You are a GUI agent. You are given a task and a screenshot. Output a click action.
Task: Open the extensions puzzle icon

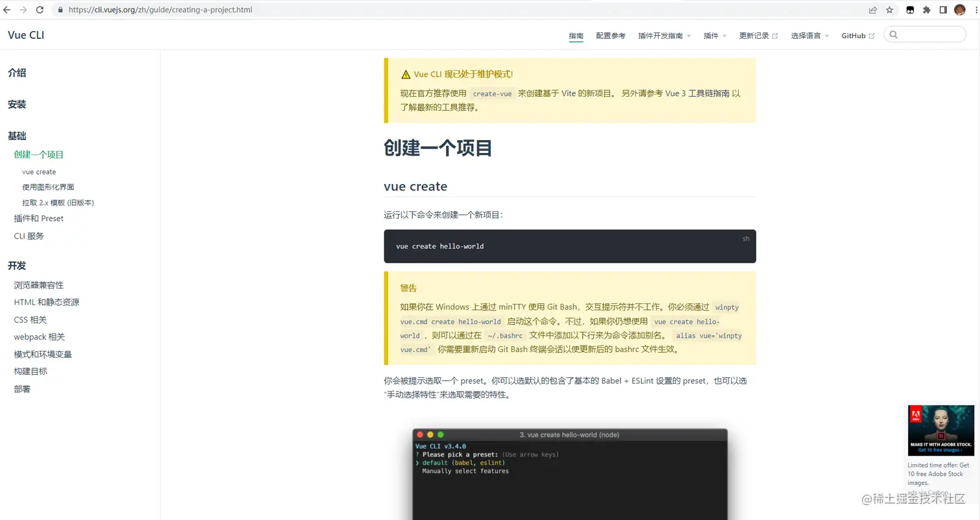point(927,10)
